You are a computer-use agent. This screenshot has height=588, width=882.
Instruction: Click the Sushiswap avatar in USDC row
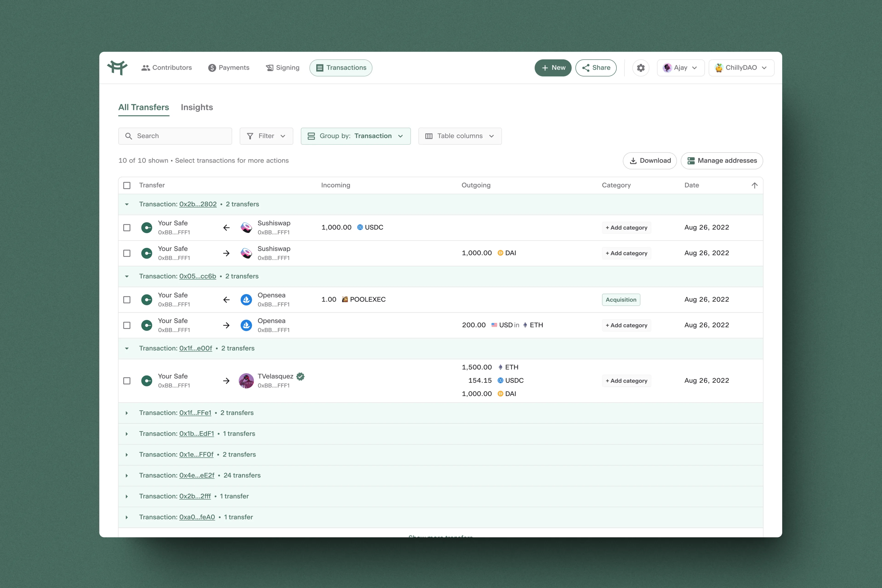(x=246, y=228)
